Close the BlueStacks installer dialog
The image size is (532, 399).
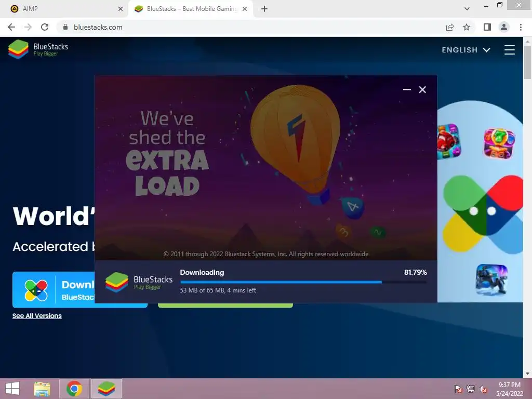coord(422,89)
